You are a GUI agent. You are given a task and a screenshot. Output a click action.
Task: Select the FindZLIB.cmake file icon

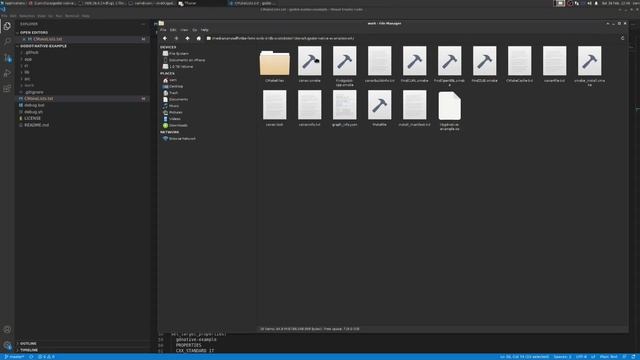click(484, 61)
